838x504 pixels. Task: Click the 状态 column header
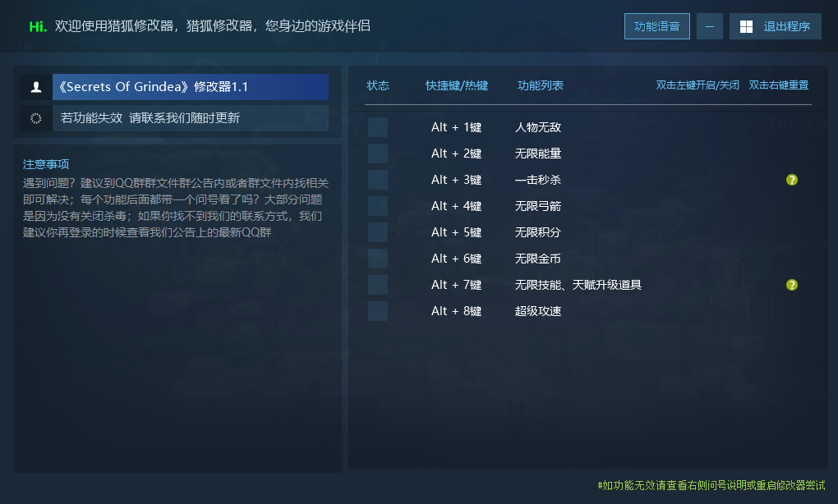[x=378, y=85]
